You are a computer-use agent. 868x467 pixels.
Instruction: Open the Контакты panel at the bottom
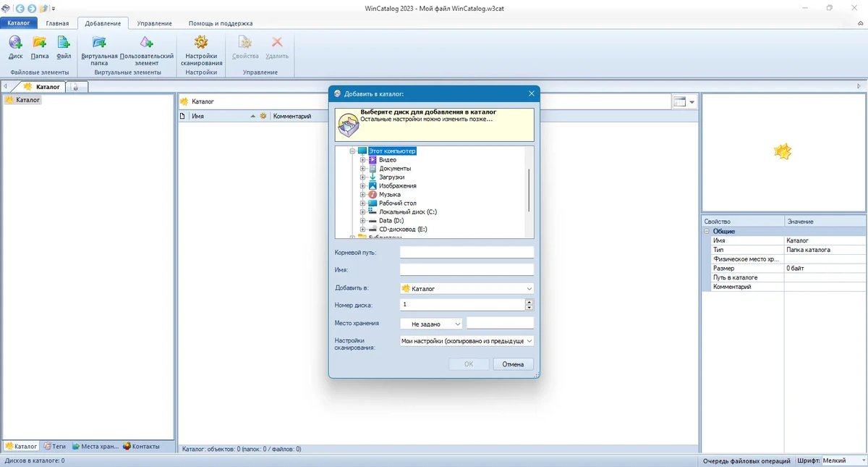[x=141, y=447]
